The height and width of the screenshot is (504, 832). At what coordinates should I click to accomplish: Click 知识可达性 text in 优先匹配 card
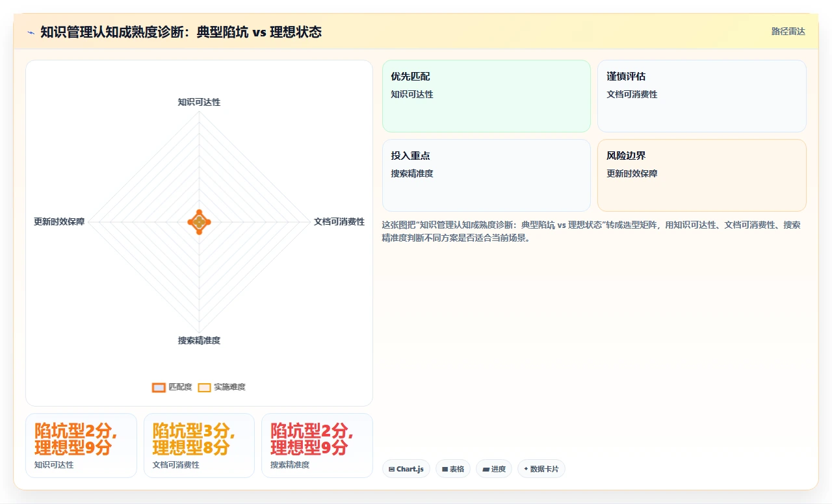coord(412,94)
